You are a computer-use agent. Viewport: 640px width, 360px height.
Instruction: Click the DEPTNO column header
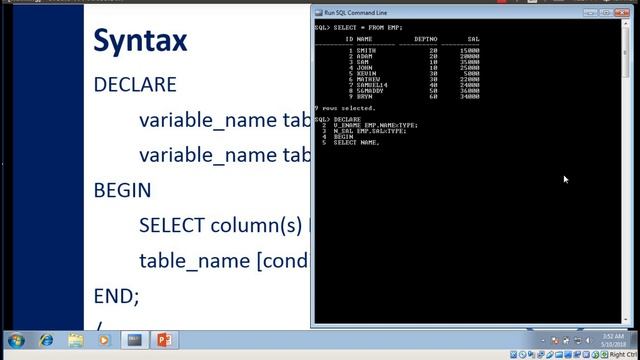(x=426, y=39)
